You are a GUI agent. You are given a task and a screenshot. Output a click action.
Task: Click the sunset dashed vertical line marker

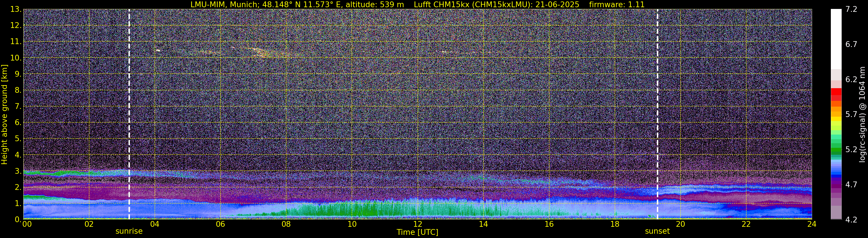(x=657, y=114)
